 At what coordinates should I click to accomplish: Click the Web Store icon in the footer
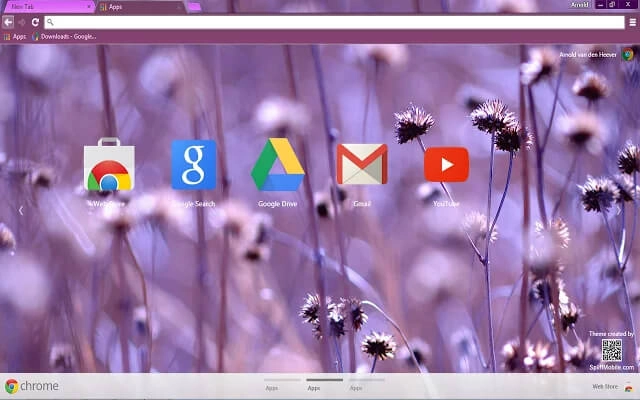click(629, 387)
